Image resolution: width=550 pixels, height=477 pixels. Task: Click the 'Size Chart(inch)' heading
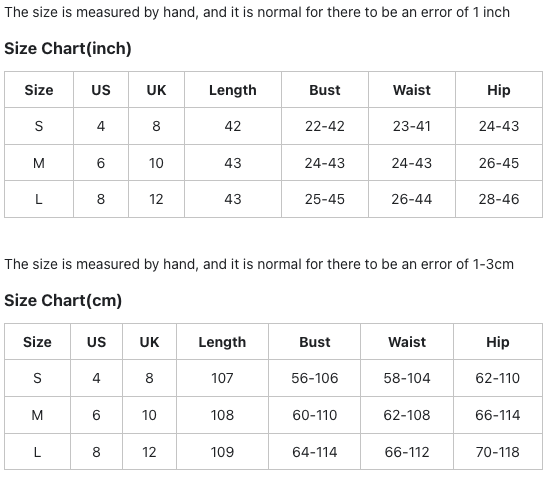68,48
